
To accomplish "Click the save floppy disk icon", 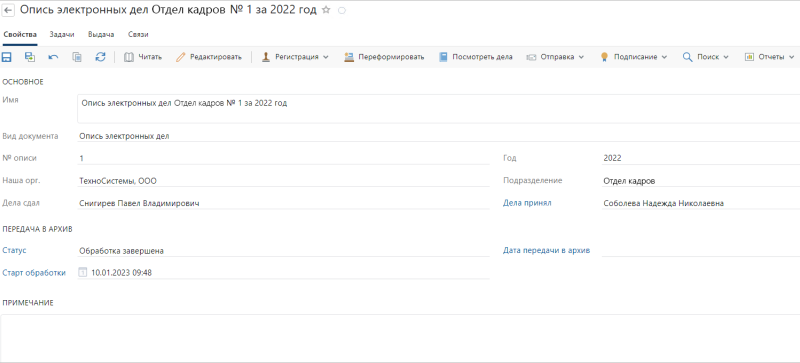I will (7, 57).
